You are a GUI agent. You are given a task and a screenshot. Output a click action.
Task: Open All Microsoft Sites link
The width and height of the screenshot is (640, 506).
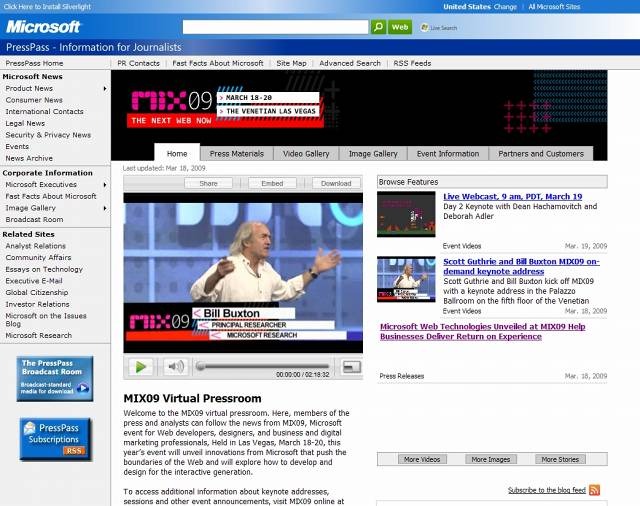(x=554, y=7)
